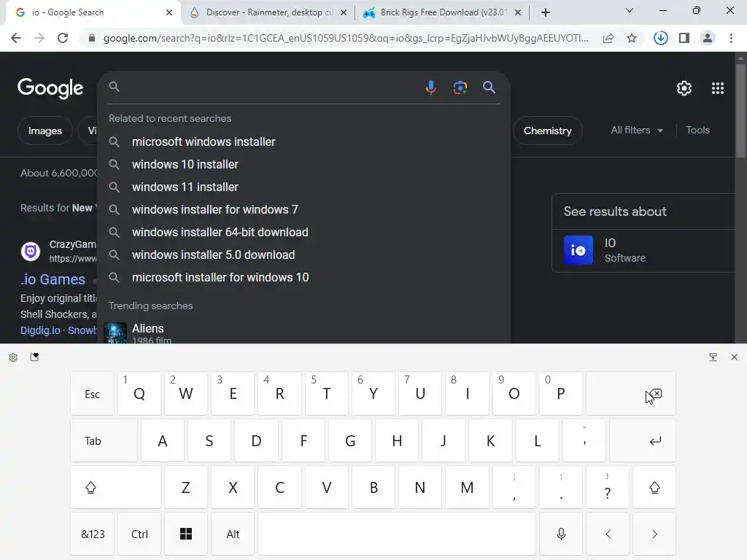Share this page icon in address bar
Viewport: 747px width, 560px height.
[x=608, y=38]
